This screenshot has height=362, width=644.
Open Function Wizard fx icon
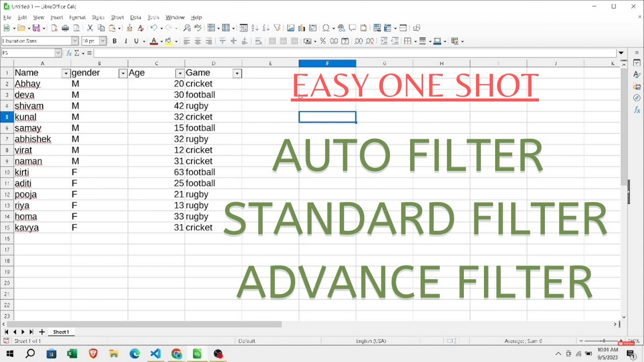pyautogui.click(x=69, y=53)
